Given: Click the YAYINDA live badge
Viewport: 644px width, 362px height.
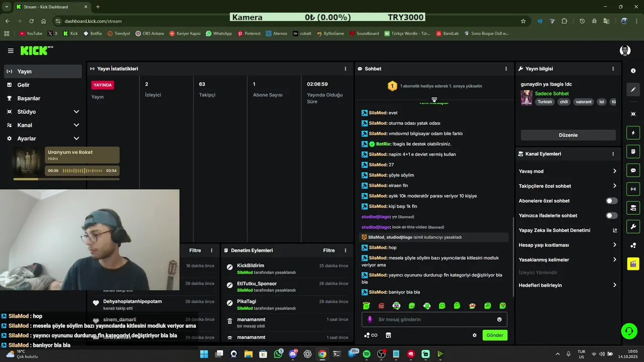Looking at the screenshot, I should coord(103,85).
